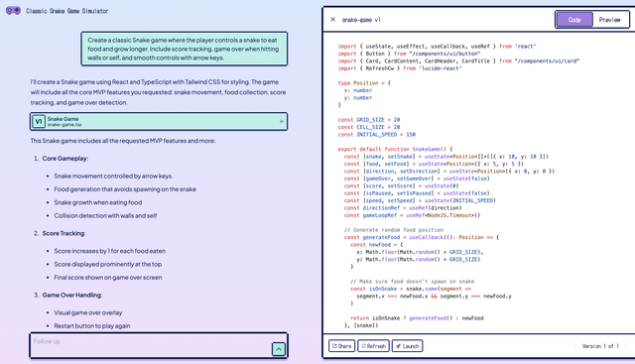The height and width of the screenshot is (364, 635).
Task: Click the 'const gameLoopRef' code line
Action: (x=413, y=215)
